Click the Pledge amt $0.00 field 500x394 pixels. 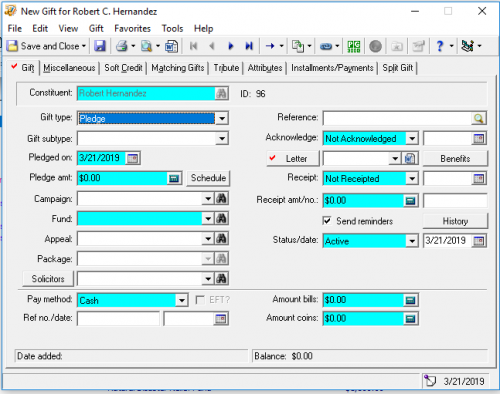122,178
